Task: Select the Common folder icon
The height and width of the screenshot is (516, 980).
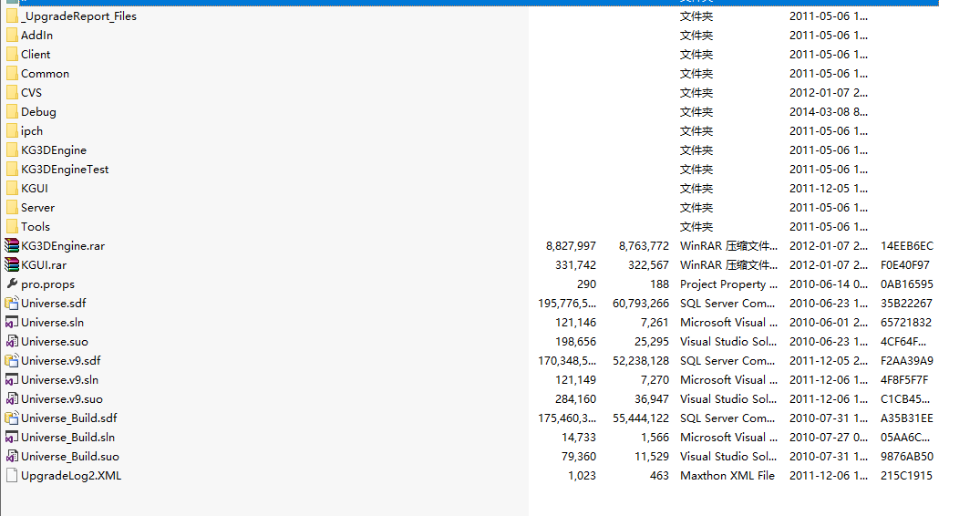Action: tap(12, 74)
